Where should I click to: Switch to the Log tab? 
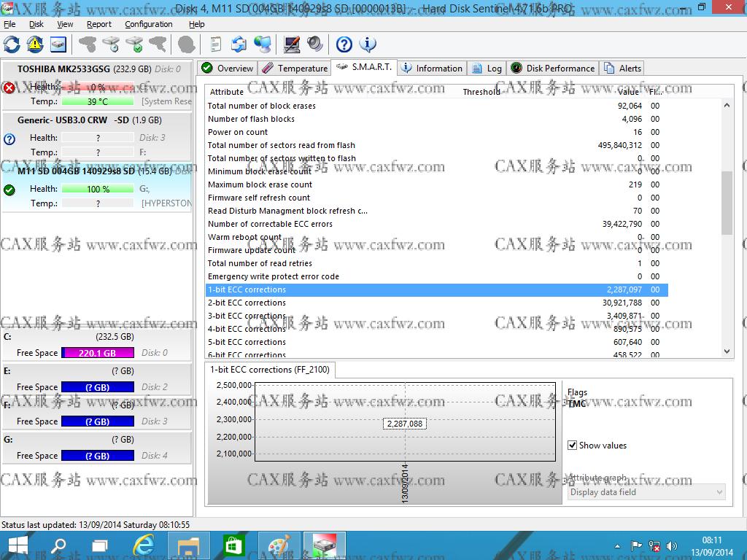point(487,68)
